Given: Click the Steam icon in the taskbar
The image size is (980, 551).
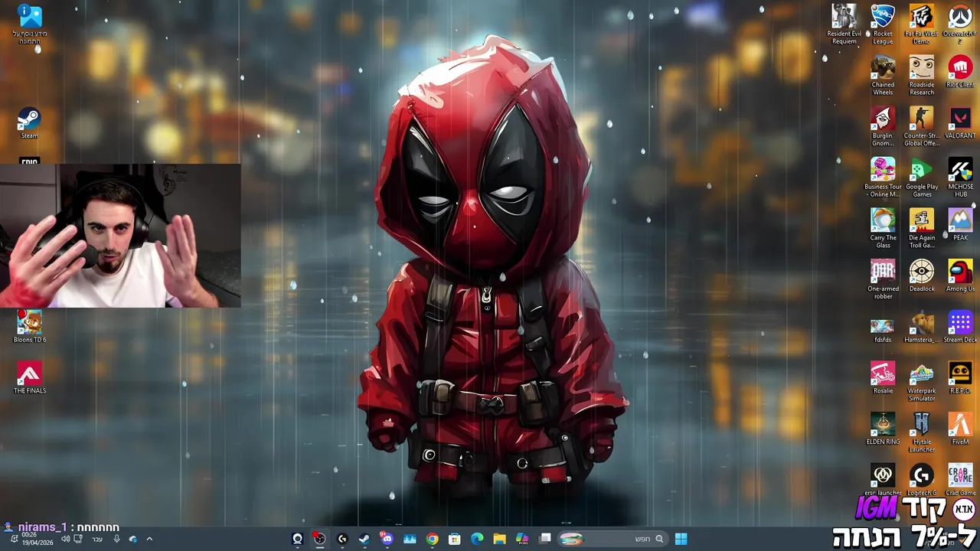Looking at the screenshot, I should click(364, 539).
